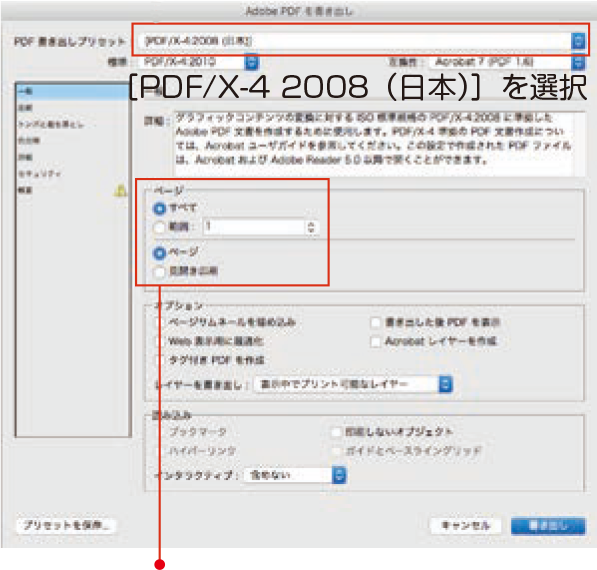
Task: Open the 互換性 Acrobat 7 dropdown
Action: click(x=507, y=62)
